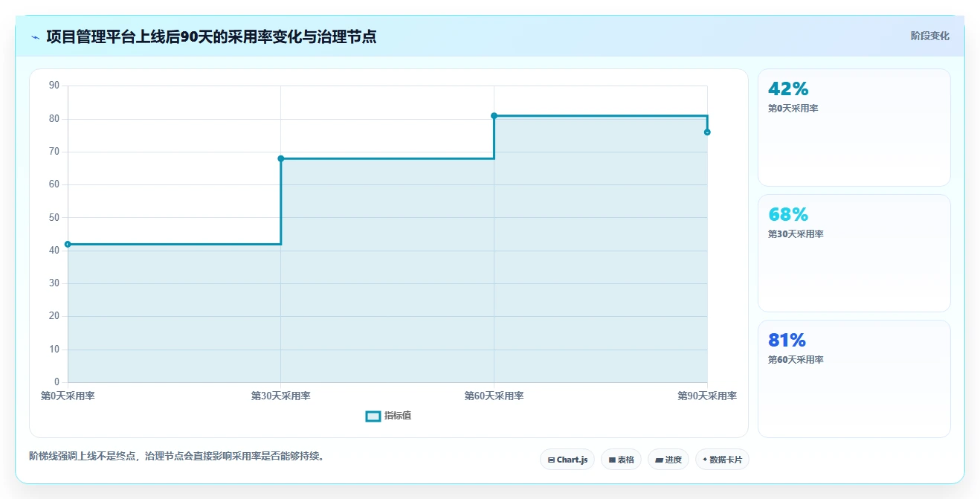Click the x-axis label 第30天采用率
The image size is (980, 499).
pyautogui.click(x=281, y=396)
